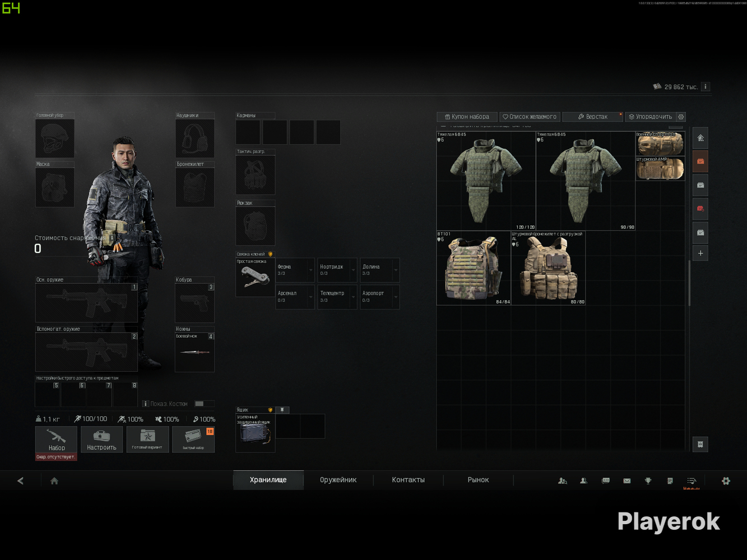Screen dimensions: 747x560
Task: Select the highlighted orange storage container
Action: 700,161
